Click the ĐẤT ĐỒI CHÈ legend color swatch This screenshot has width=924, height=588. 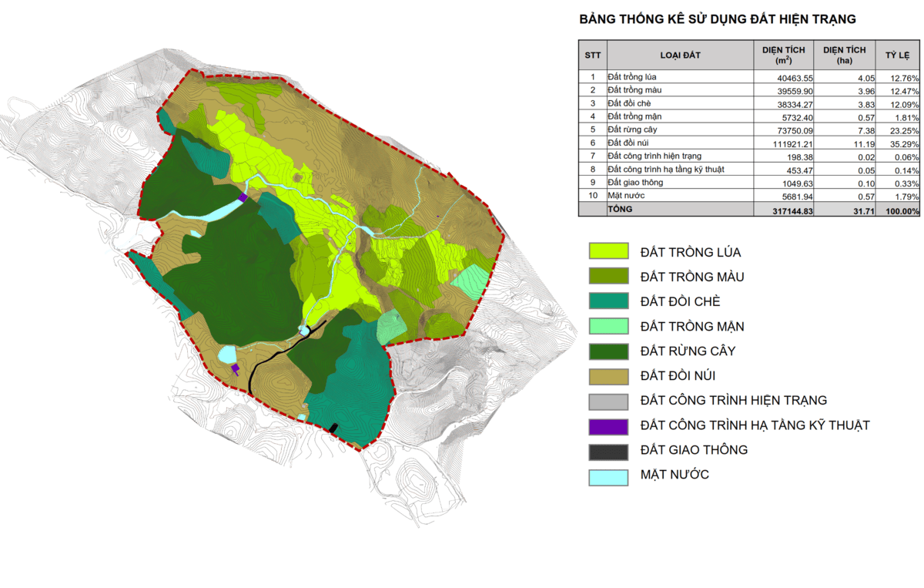point(608,301)
